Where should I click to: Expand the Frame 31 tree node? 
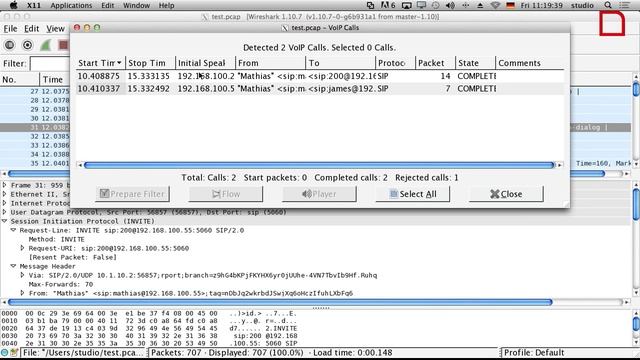4,185
